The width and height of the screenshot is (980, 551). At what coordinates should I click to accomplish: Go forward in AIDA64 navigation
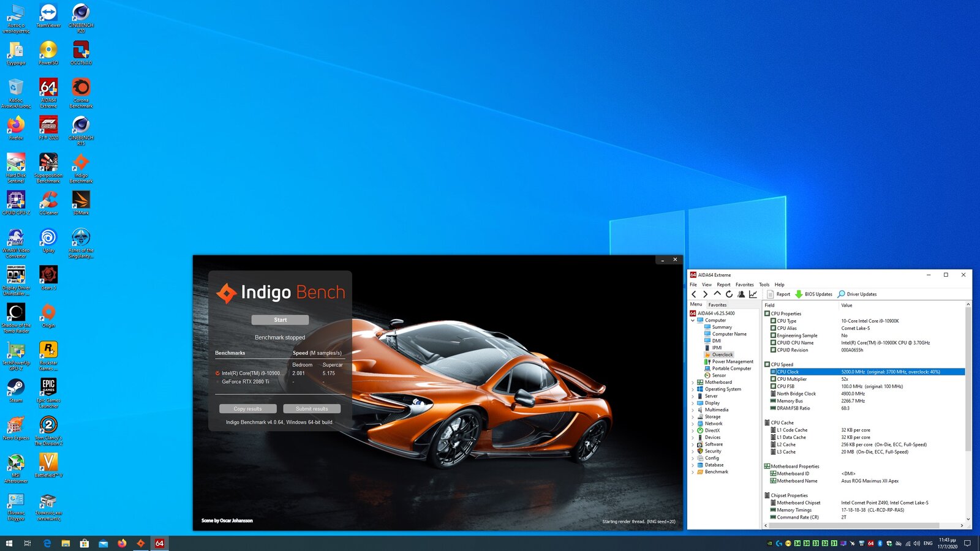(705, 294)
